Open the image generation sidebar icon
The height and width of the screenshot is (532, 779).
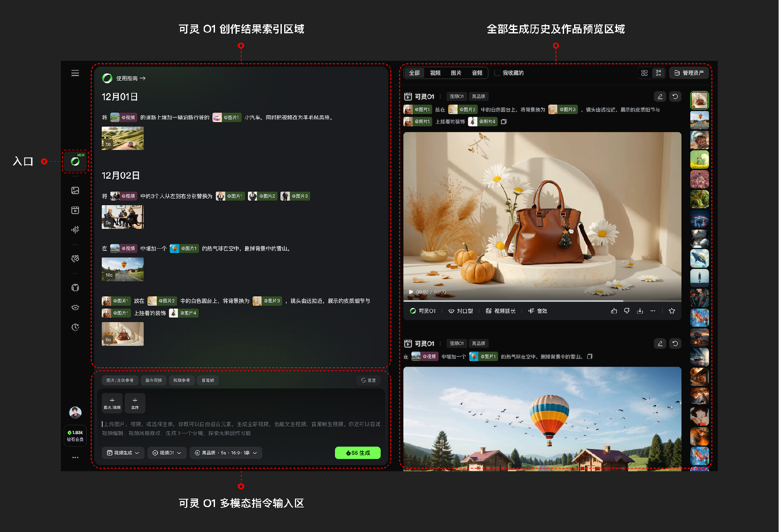point(75,190)
